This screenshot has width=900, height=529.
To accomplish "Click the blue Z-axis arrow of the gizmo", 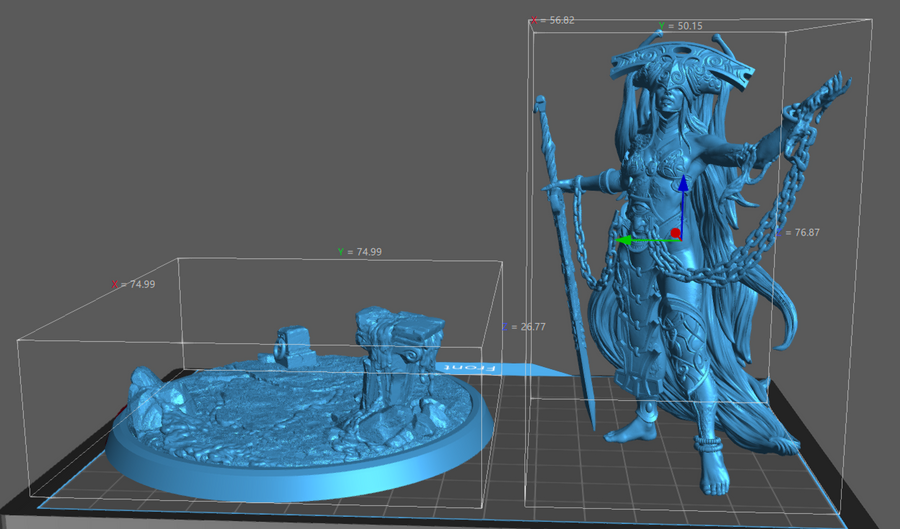I will (682, 190).
